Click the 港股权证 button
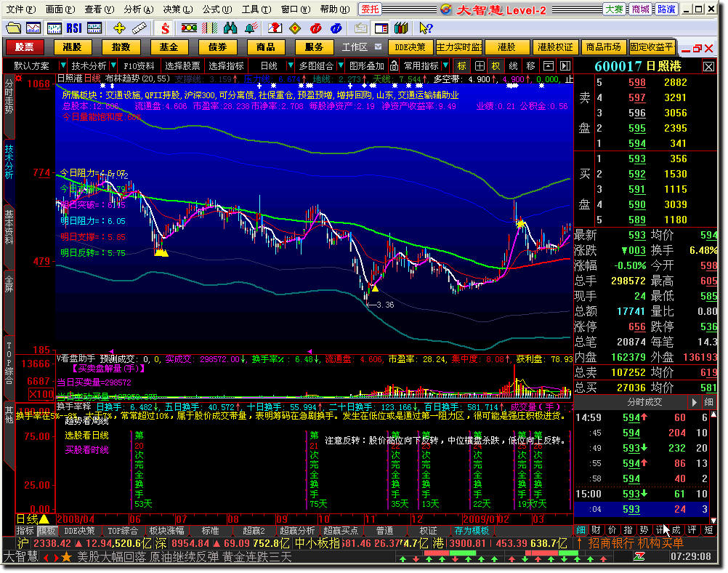Viewport: 728px width, 573px height. [555, 47]
